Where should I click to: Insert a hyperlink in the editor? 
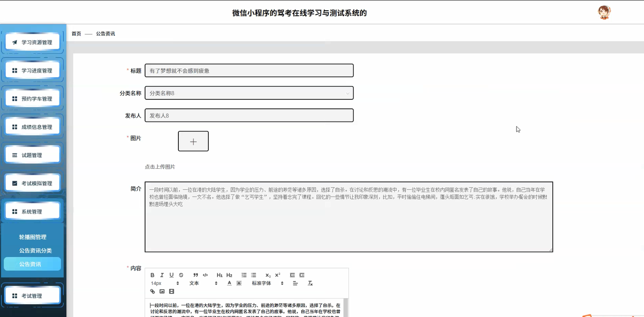tap(152, 292)
